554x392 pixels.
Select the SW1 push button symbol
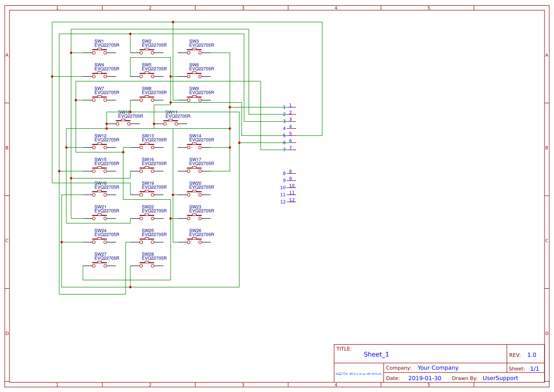pyautogui.click(x=100, y=52)
